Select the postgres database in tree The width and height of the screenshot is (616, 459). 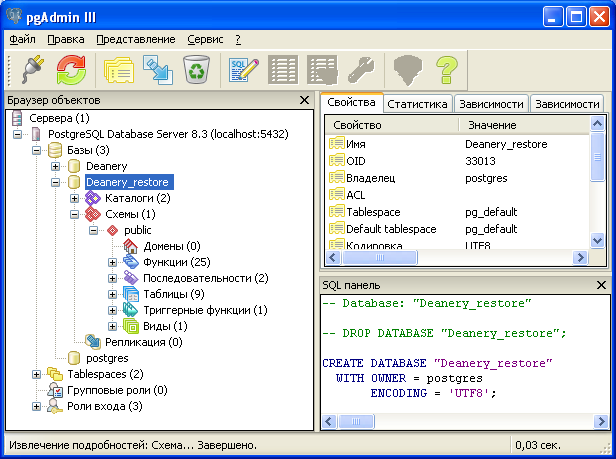(x=107, y=358)
